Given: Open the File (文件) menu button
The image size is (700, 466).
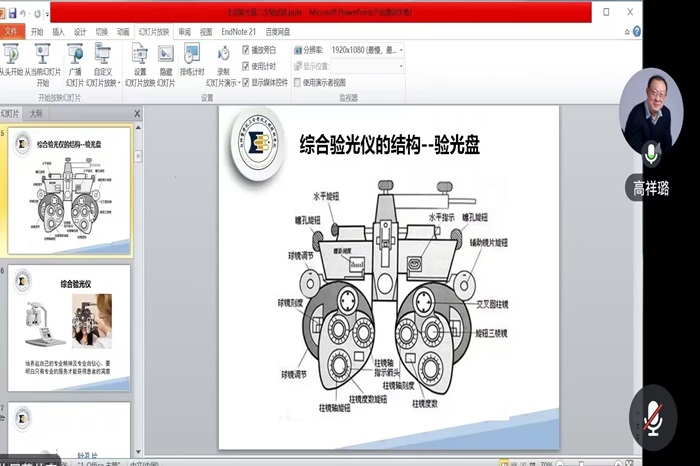Looking at the screenshot, I should point(10,31).
